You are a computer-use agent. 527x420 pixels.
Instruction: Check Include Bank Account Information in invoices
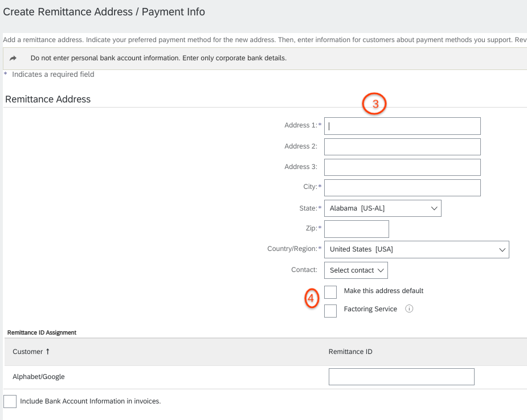pyautogui.click(x=9, y=401)
